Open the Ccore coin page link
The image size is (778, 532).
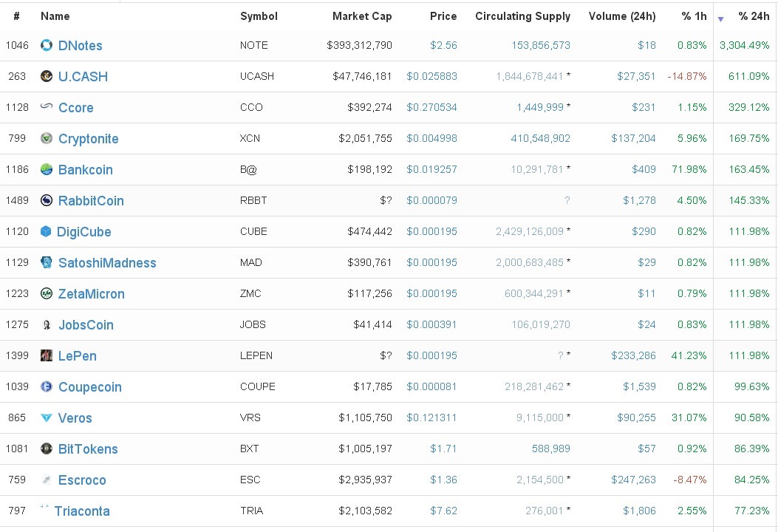click(x=76, y=108)
